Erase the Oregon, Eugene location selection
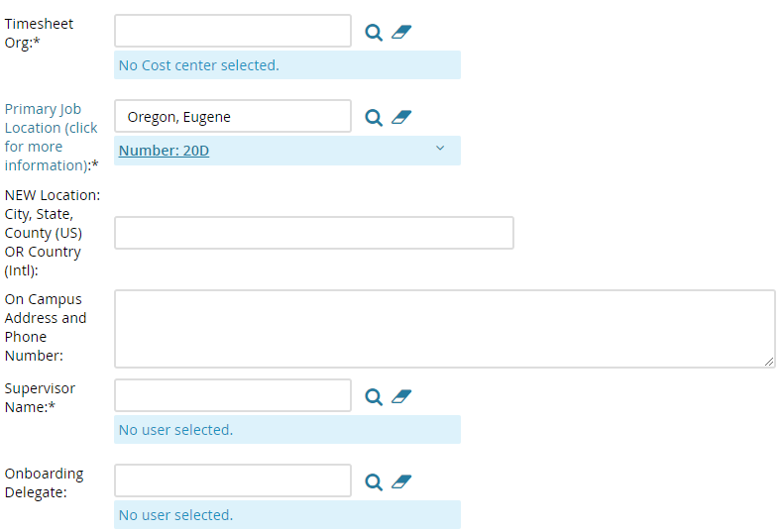 click(401, 118)
